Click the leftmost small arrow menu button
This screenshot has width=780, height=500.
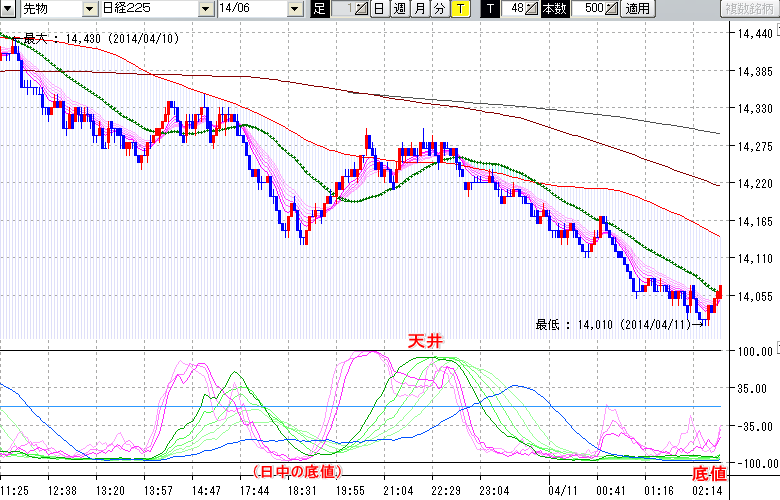tap(8, 9)
